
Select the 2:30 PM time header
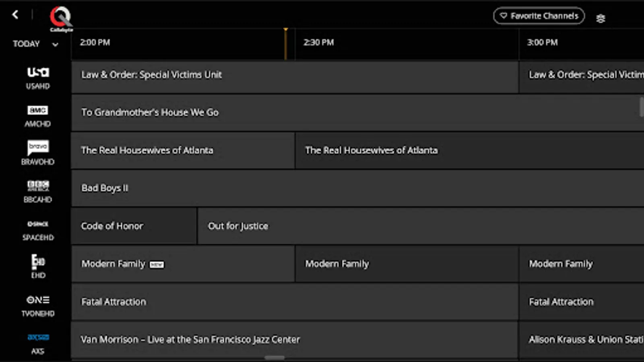318,43
